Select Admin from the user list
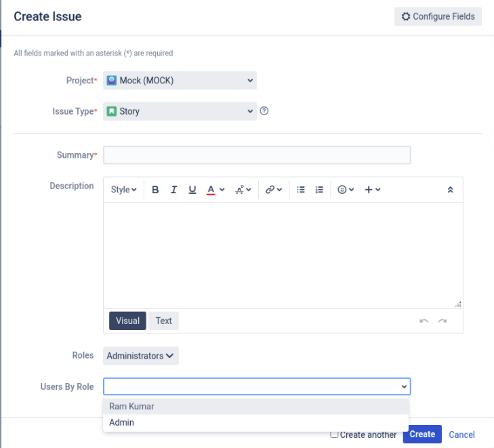494x448 pixels. point(256,422)
